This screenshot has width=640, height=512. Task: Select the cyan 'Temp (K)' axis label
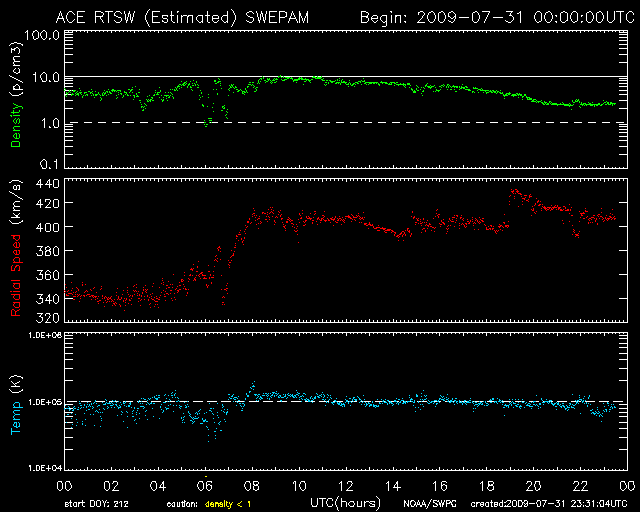[16, 405]
